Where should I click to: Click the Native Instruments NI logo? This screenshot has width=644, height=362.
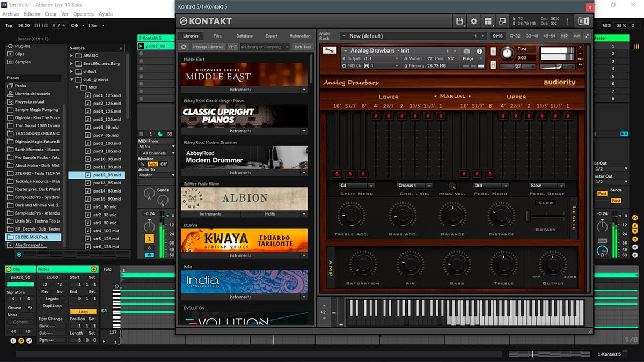tap(583, 21)
